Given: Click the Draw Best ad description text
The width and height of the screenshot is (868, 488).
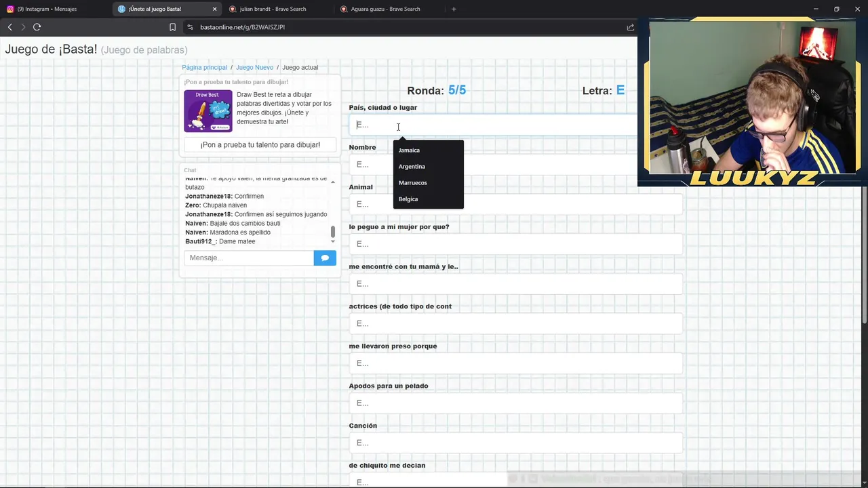Looking at the screenshot, I should pyautogui.click(x=285, y=108).
